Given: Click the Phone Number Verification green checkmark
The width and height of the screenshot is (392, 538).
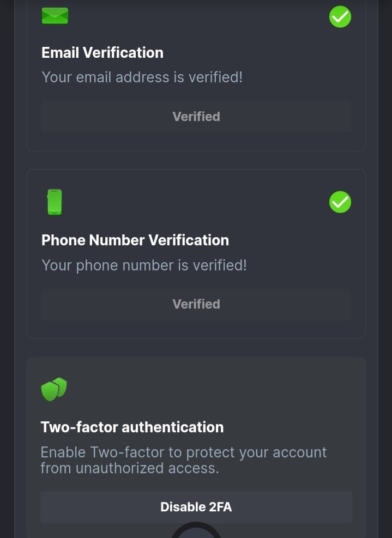Looking at the screenshot, I should [340, 202].
